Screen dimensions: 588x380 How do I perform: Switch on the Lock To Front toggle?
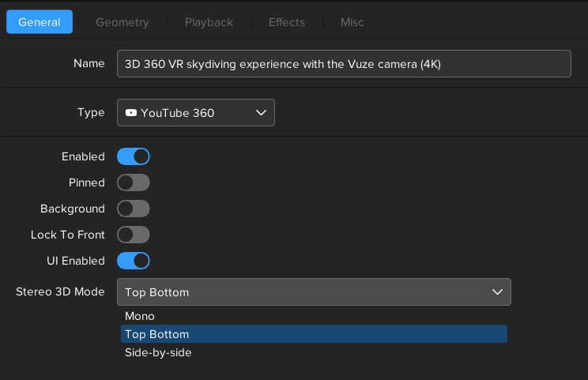click(x=134, y=235)
